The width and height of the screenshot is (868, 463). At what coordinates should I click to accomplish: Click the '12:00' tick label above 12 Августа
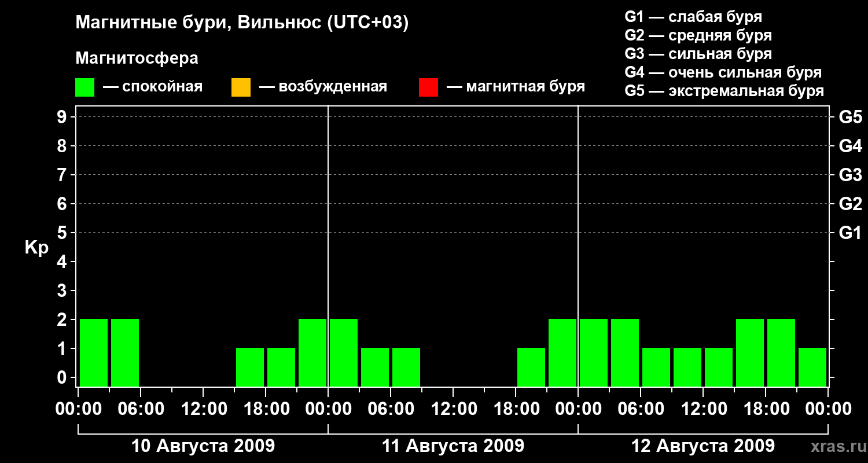point(703,409)
